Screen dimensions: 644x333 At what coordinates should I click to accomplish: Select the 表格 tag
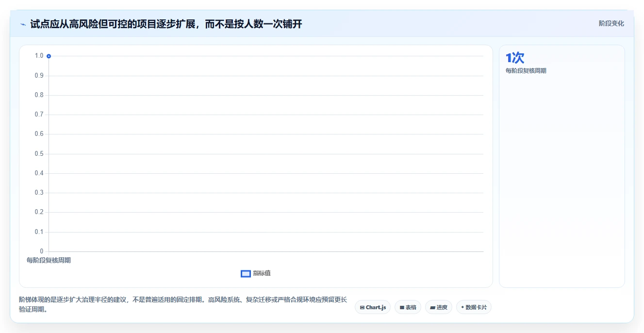pos(408,307)
